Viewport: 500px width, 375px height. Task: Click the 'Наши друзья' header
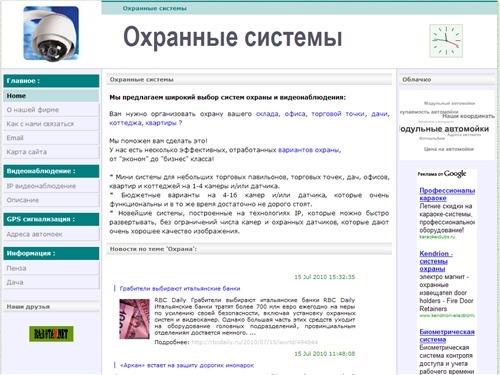coord(51,306)
